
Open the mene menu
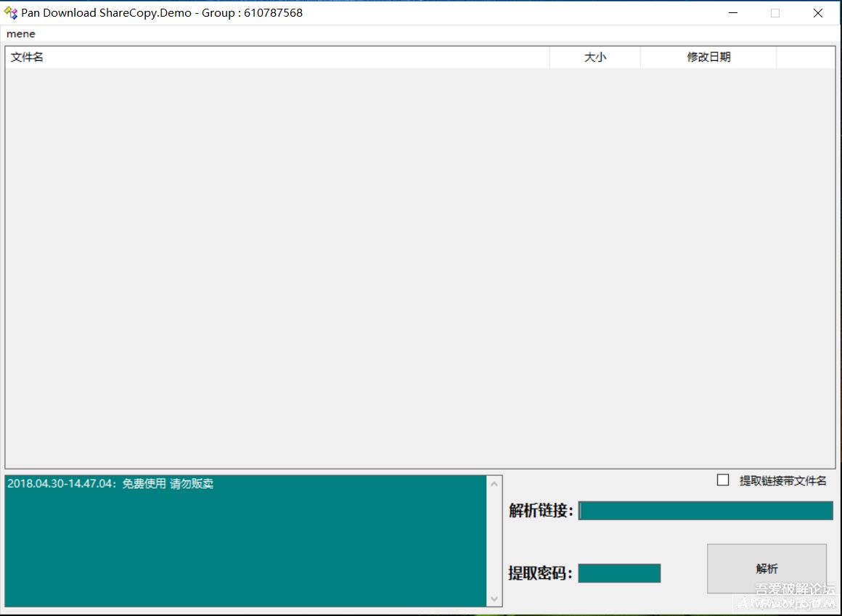[x=21, y=34]
